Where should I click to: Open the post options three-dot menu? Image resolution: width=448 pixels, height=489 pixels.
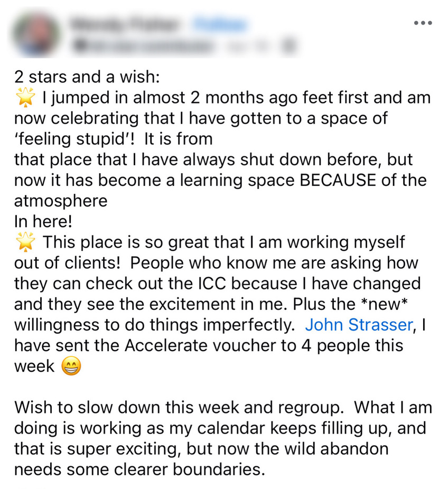(x=423, y=23)
